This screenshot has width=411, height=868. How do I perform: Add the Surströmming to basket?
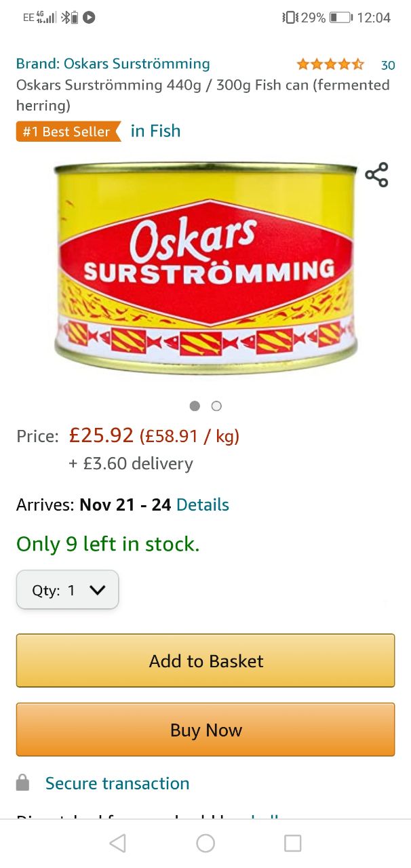click(x=206, y=661)
